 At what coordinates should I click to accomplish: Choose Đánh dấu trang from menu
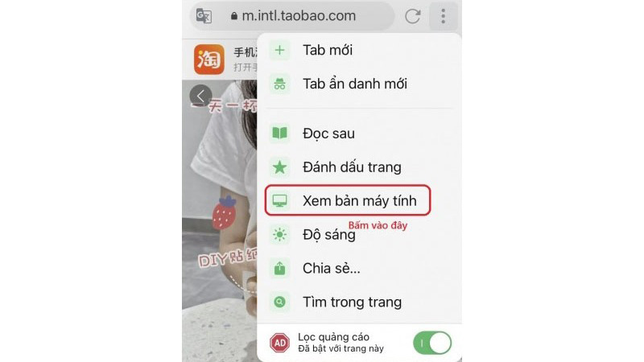(359, 167)
